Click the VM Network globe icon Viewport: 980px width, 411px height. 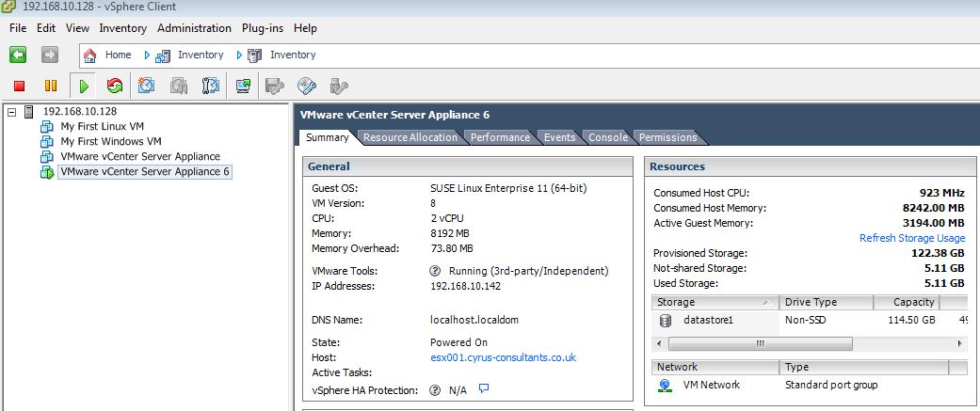tap(665, 386)
